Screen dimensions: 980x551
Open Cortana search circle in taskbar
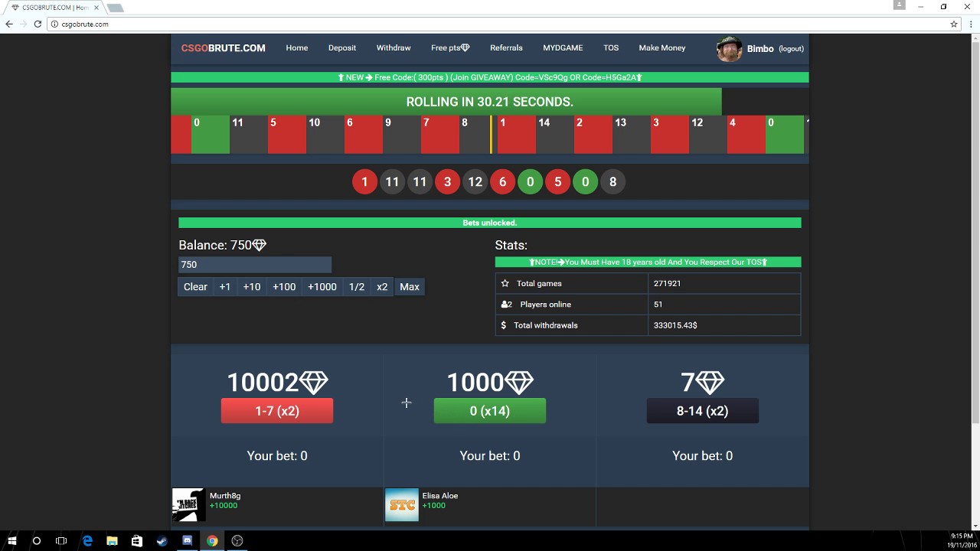pyautogui.click(x=36, y=540)
